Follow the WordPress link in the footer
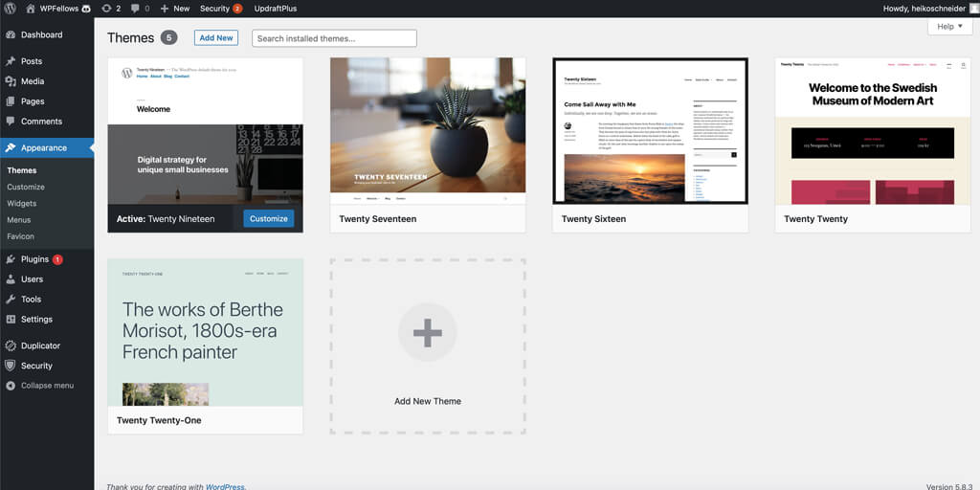This screenshot has width=980, height=490. [x=225, y=486]
